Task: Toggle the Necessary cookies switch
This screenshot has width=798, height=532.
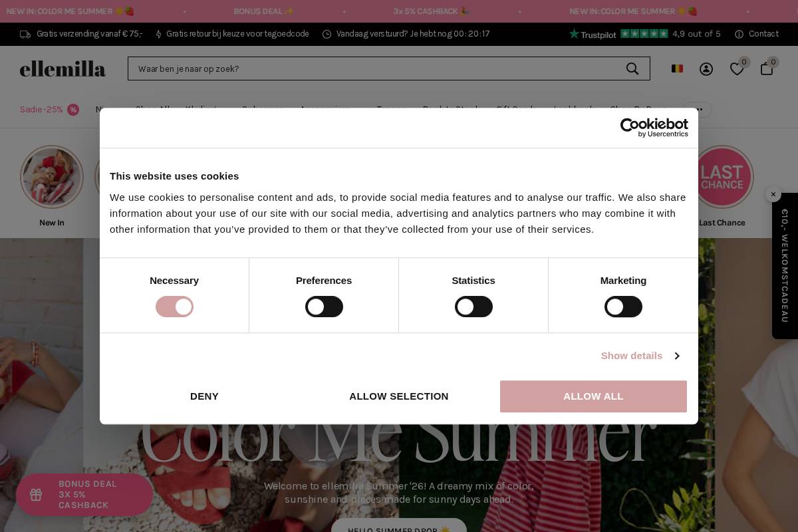Action: click(x=174, y=307)
